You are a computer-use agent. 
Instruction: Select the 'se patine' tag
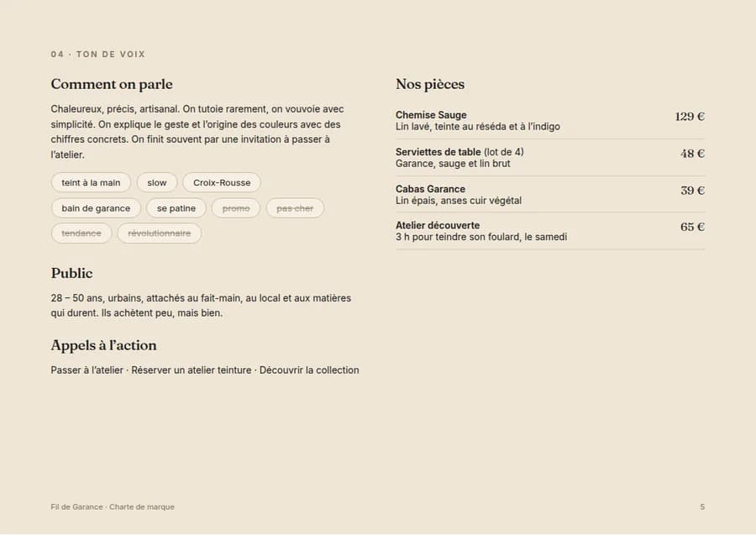(176, 208)
